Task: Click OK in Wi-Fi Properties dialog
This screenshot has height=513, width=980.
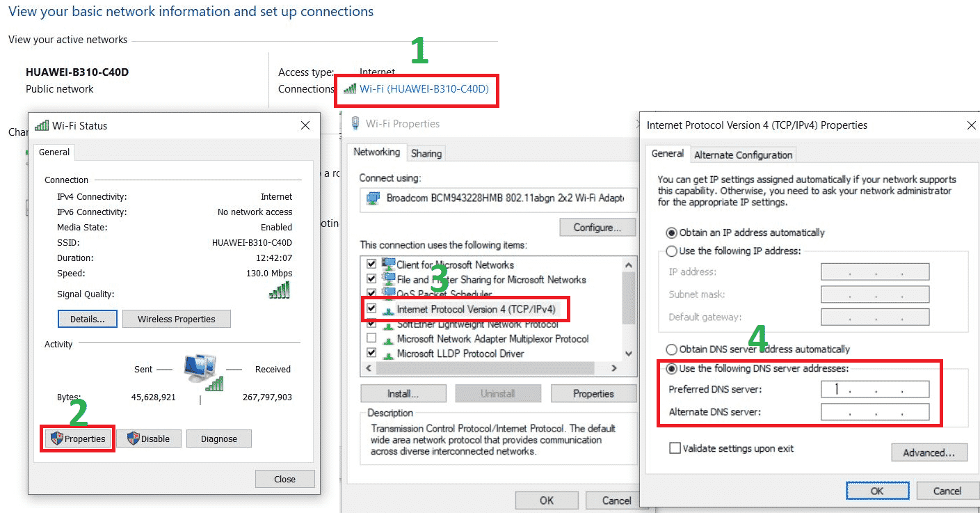Action: pyautogui.click(x=547, y=500)
